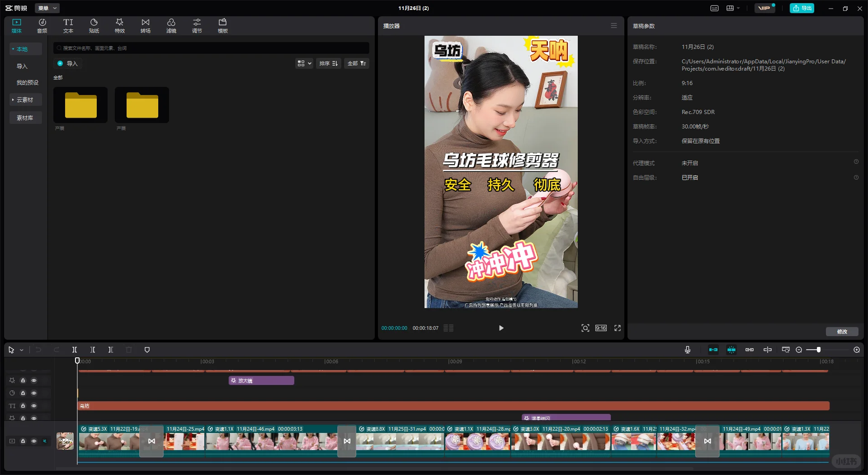Screen dimensions: 868x475
Task: Expand the 云素材 cloud materials section
Action: tap(26, 100)
